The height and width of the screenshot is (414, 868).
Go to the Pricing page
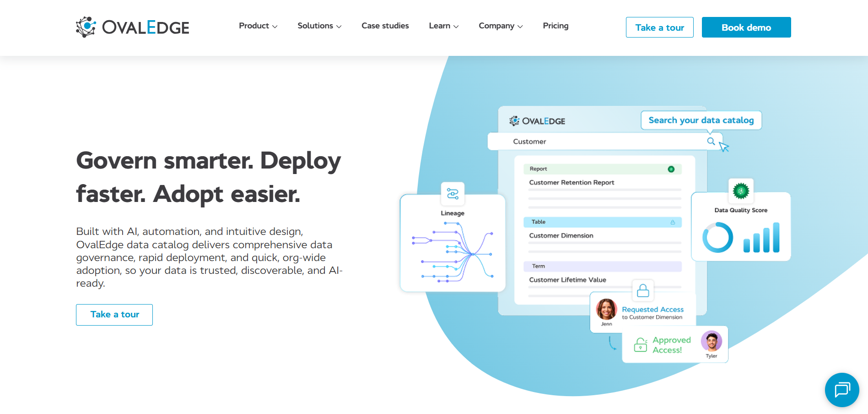(555, 26)
